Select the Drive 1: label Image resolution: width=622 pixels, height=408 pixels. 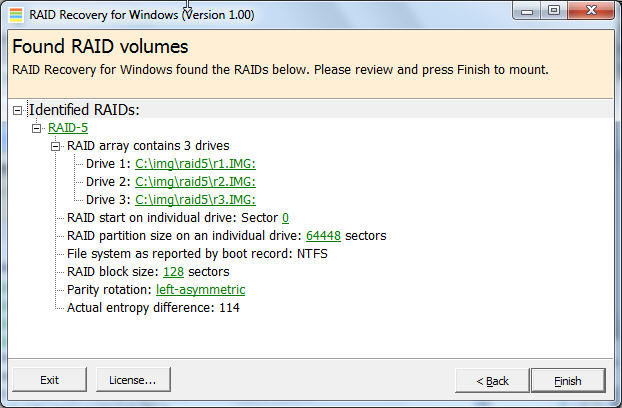[x=108, y=164]
